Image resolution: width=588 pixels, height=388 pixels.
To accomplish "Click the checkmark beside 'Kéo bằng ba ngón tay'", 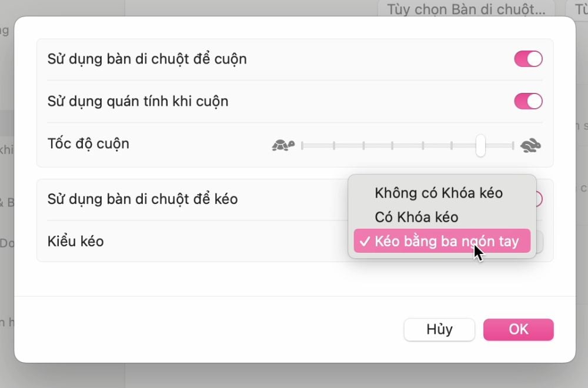I will pyautogui.click(x=366, y=241).
